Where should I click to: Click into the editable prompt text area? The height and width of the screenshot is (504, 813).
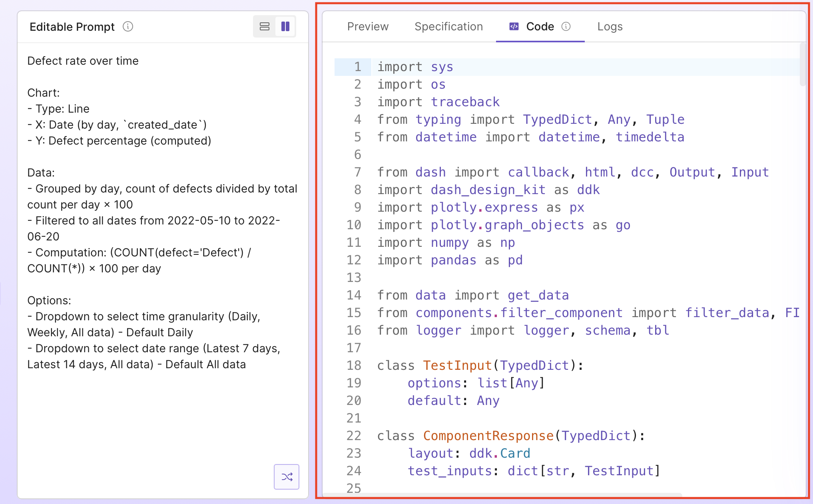coord(160,240)
